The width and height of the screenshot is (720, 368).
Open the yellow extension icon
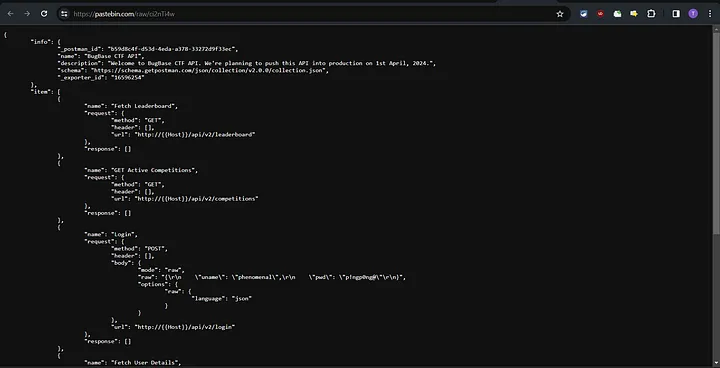pyautogui.click(x=634, y=14)
